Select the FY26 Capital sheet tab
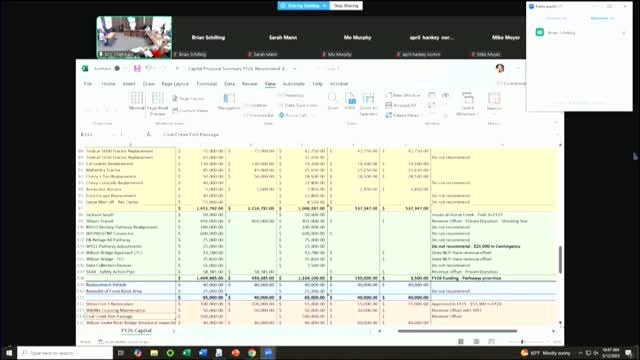The width and height of the screenshot is (640, 360). [x=136, y=331]
